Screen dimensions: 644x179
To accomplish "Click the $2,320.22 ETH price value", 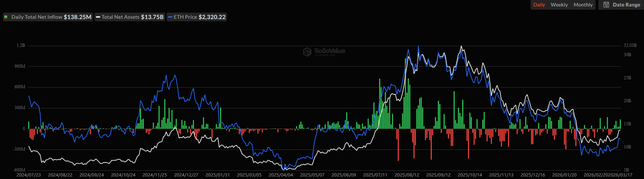I will (212, 17).
